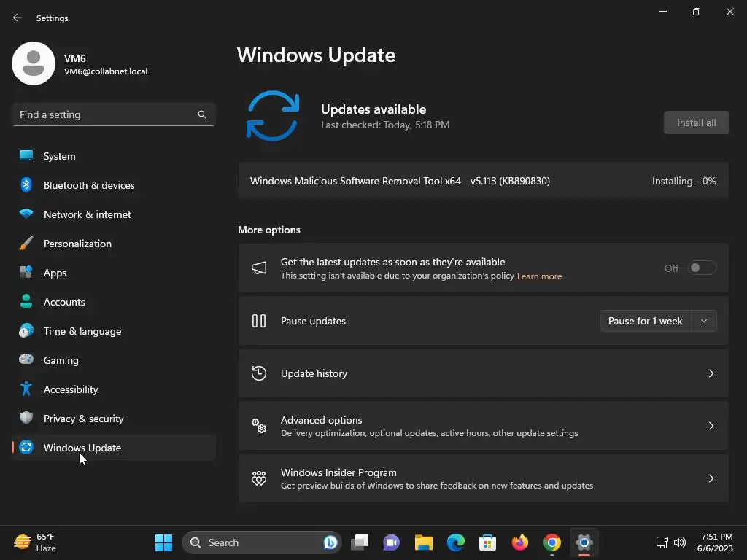Click the volume speaker tray icon

680,542
